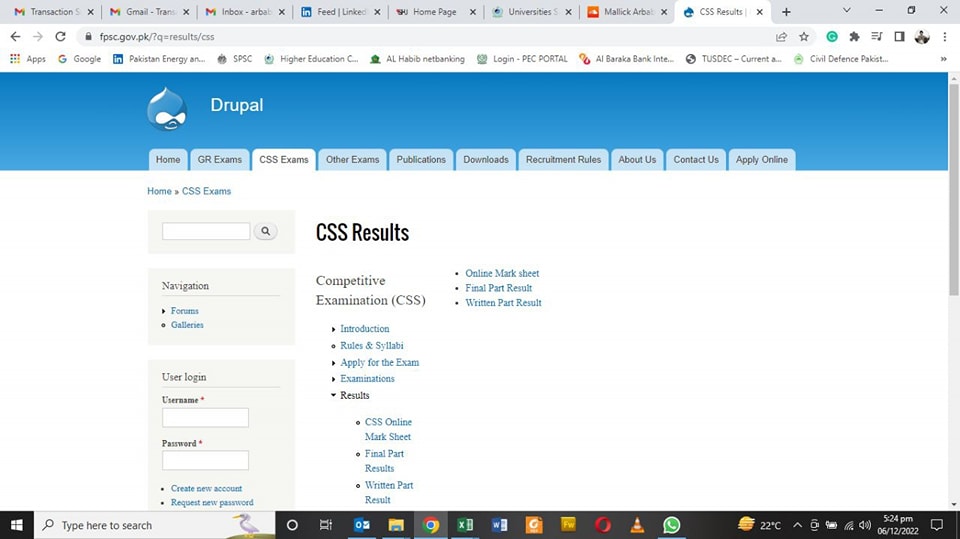
Task: Select the Home nav tab
Action: click(168, 159)
